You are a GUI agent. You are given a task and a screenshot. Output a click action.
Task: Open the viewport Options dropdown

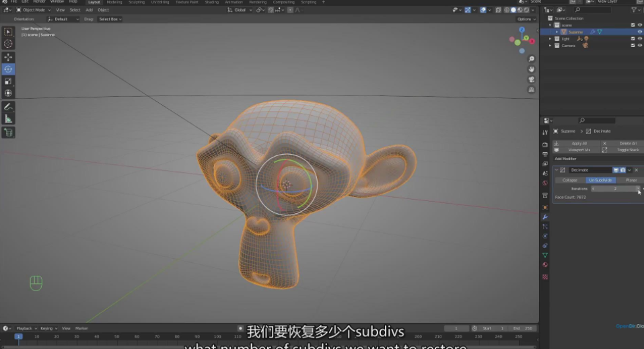click(526, 19)
